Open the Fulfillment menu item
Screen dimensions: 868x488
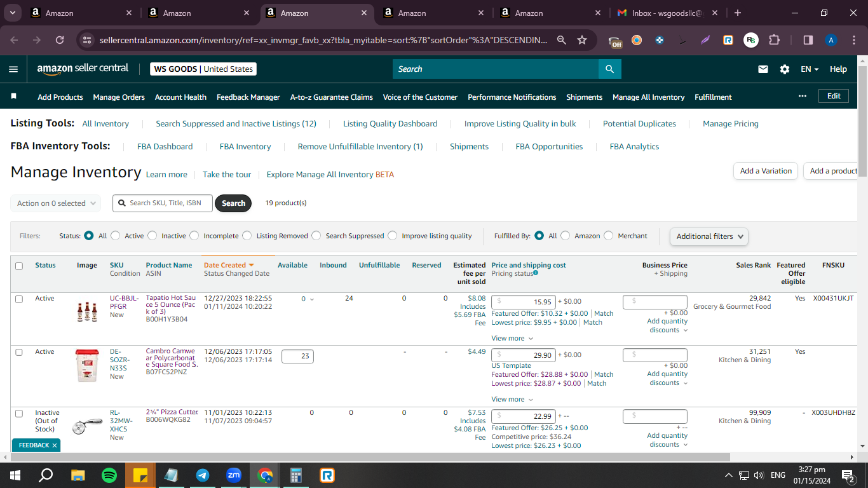click(x=713, y=97)
